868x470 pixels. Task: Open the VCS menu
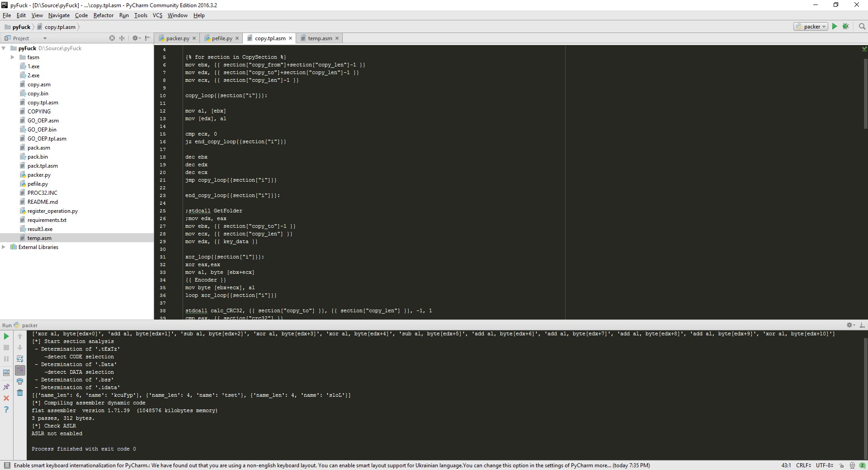coord(157,15)
